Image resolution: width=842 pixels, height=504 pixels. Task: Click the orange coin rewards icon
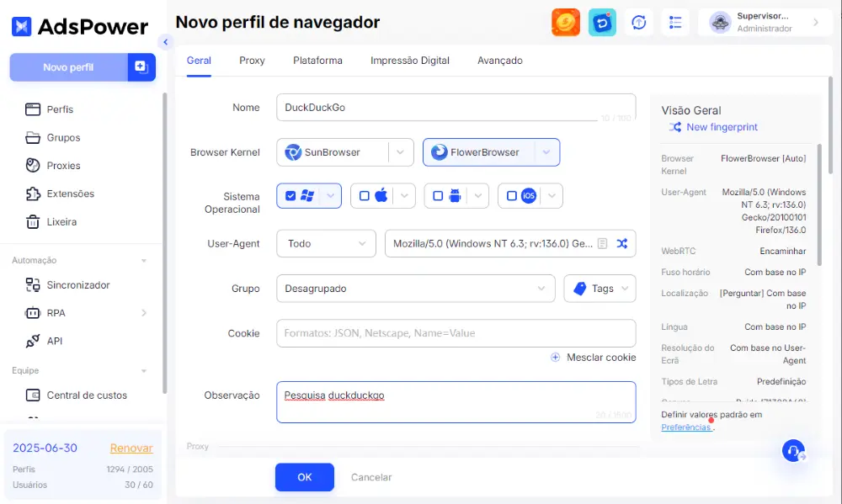point(566,23)
